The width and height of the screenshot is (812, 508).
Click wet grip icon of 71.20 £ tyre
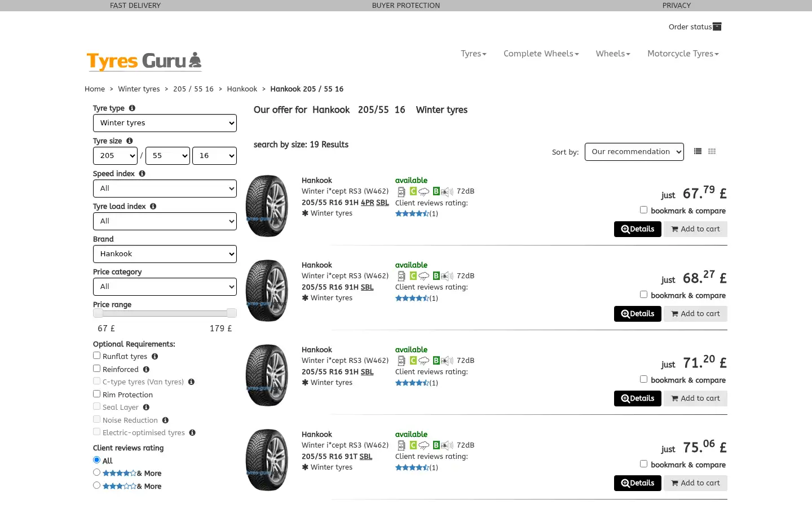coord(423,361)
